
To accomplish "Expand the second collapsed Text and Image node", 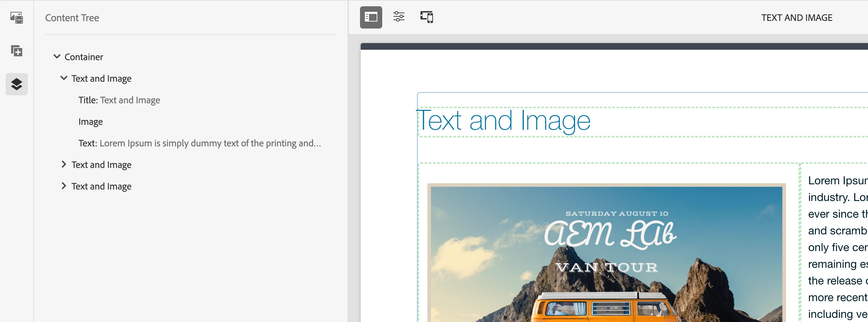I will click(64, 164).
